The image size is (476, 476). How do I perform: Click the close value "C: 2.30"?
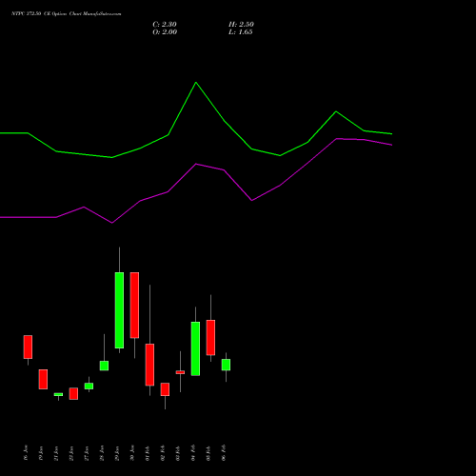(165, 25)
